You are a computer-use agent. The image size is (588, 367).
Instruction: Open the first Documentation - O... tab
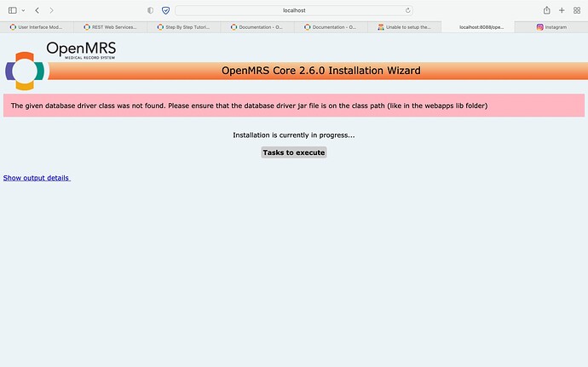click(x=257, y=27)
